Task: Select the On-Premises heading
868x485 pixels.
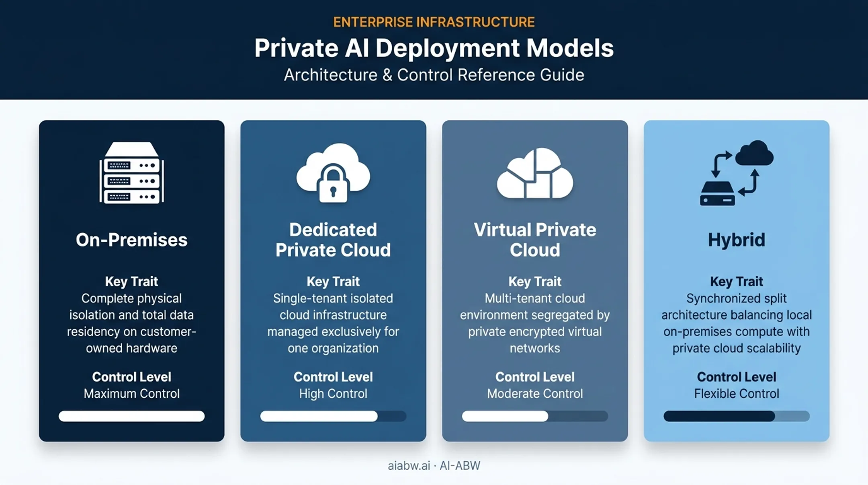Action: (131, 240)
